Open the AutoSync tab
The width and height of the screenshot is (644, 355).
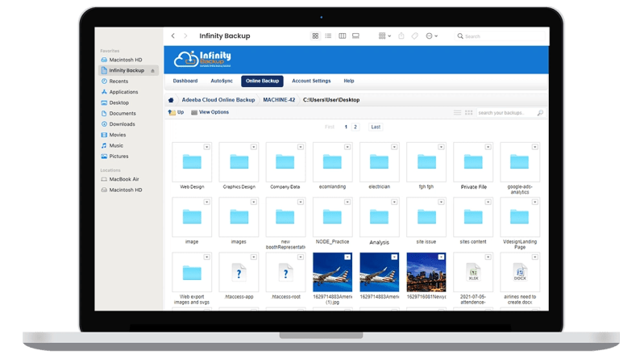click(x=222, y=81)
